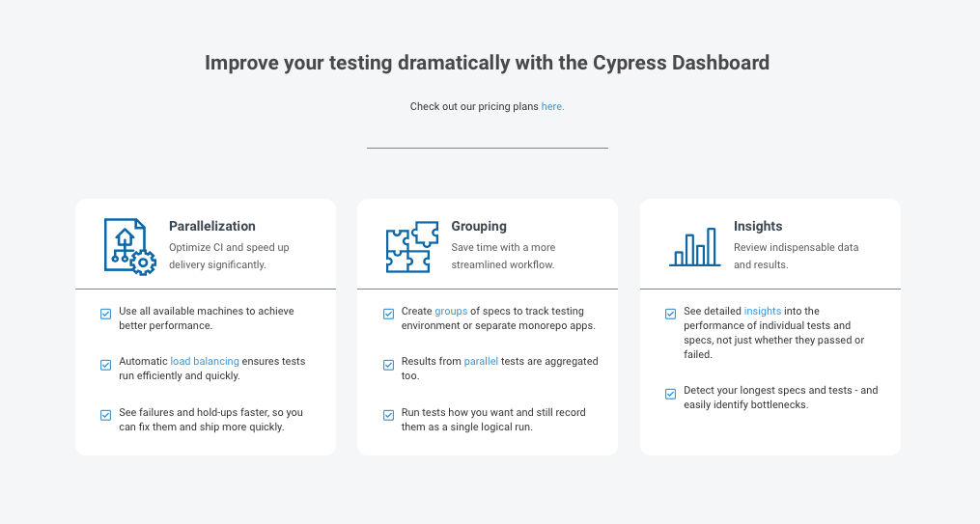This screenshot has height=524, width=980.
Task: Open the 'insights' link
Action: tap(763, 311)
